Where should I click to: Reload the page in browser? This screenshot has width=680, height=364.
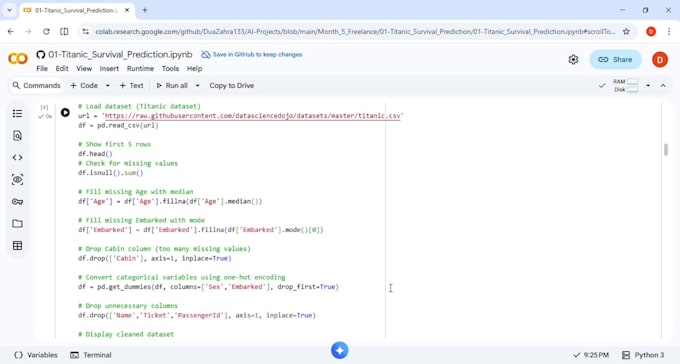46,32
